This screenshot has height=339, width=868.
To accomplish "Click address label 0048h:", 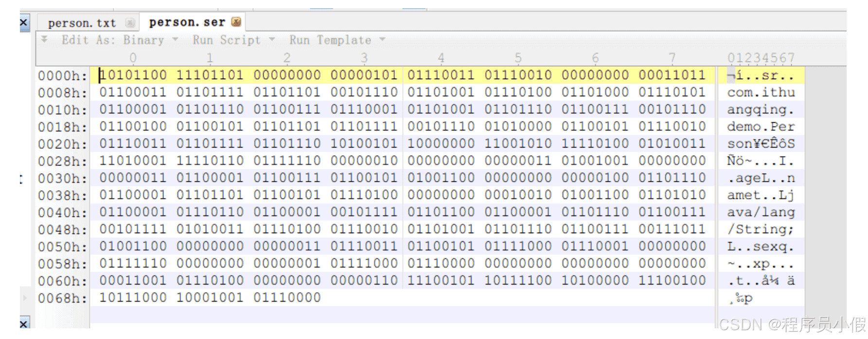I will [63, 230].
